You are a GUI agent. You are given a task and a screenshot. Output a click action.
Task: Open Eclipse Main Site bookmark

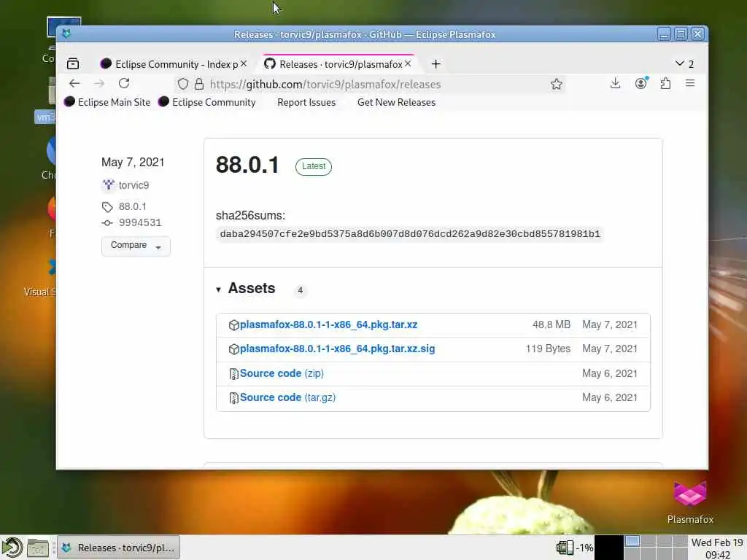click(108, 102)
